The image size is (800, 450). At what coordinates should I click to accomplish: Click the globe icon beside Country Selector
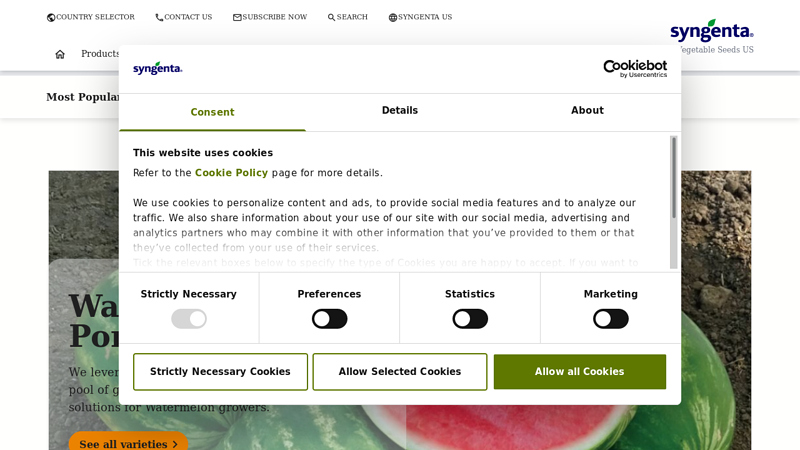click(x=51, y=17)
